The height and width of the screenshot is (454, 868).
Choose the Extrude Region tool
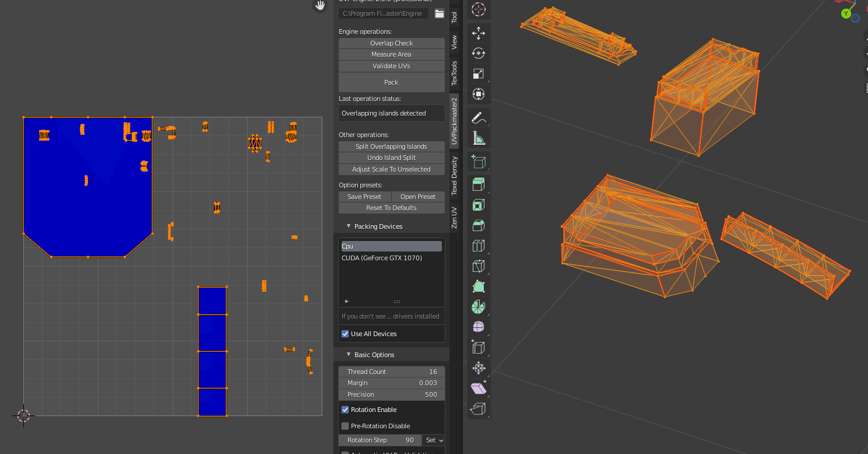tap(478, 184)
